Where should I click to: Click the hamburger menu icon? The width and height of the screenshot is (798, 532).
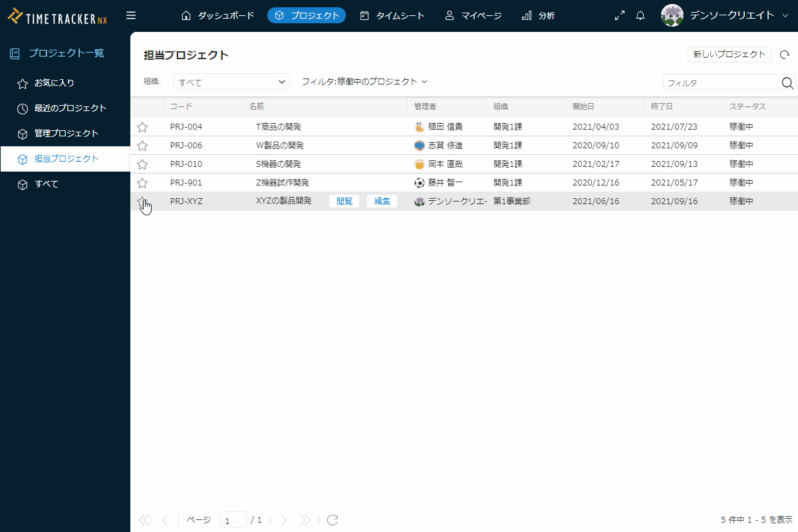131,15
